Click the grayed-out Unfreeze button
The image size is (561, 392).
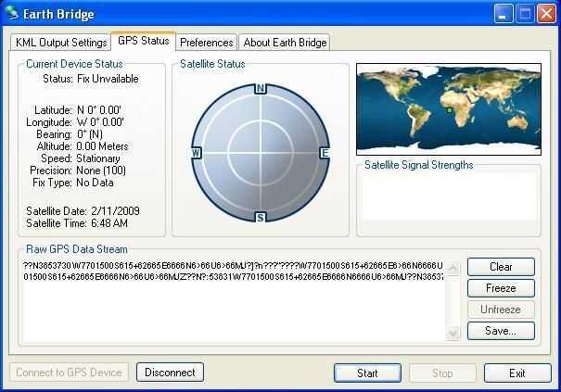click(x=501, y=310)
